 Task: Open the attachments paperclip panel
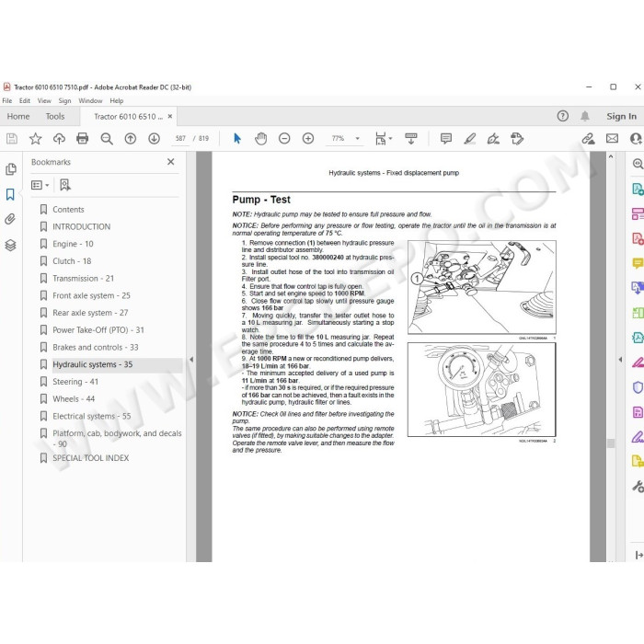tap(10, 219)
